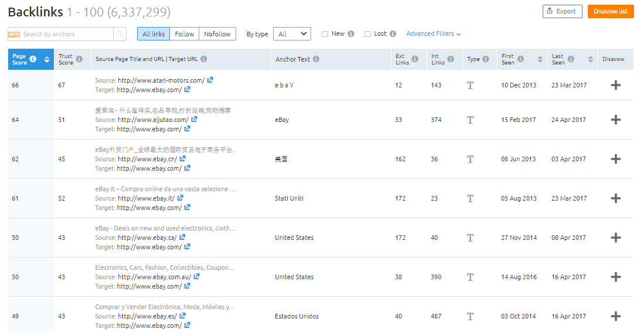This screenshot has height=332, width=644.
Task: Click last seen date '24 Apr 2017'
Action: (x=568, y=120)
